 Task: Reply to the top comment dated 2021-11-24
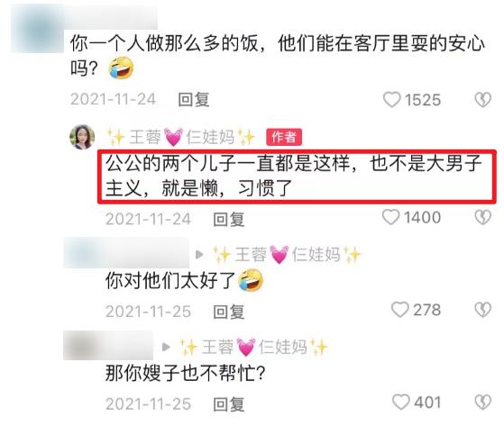point(194,99)
